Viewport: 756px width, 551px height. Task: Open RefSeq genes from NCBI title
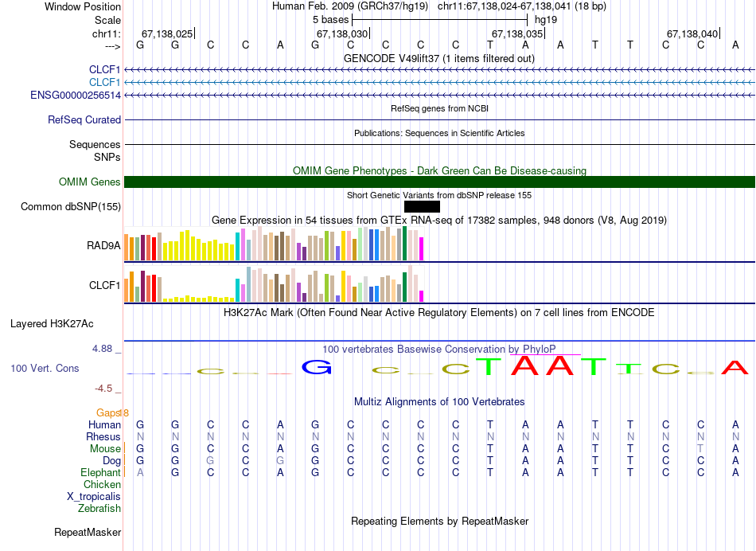click(440, 108)
